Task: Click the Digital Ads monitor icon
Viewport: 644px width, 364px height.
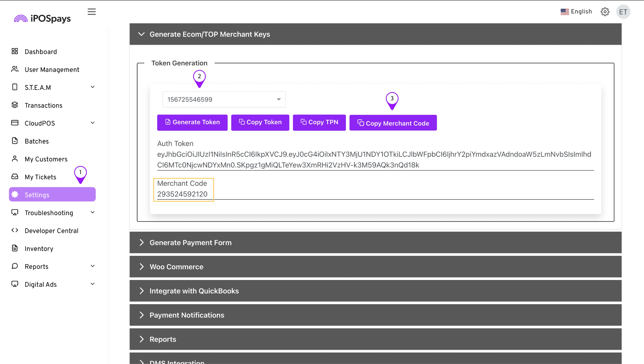Action: (x=15, y=284)
